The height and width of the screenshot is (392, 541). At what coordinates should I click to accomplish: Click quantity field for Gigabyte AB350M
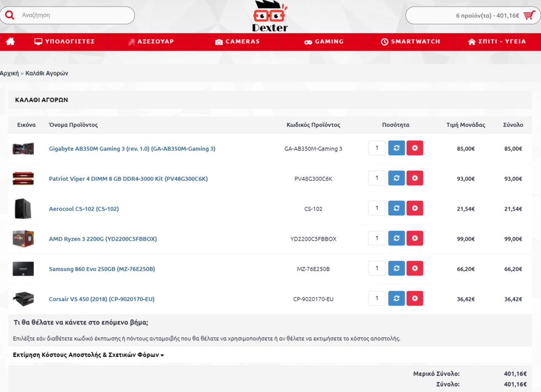click(377, 148)
